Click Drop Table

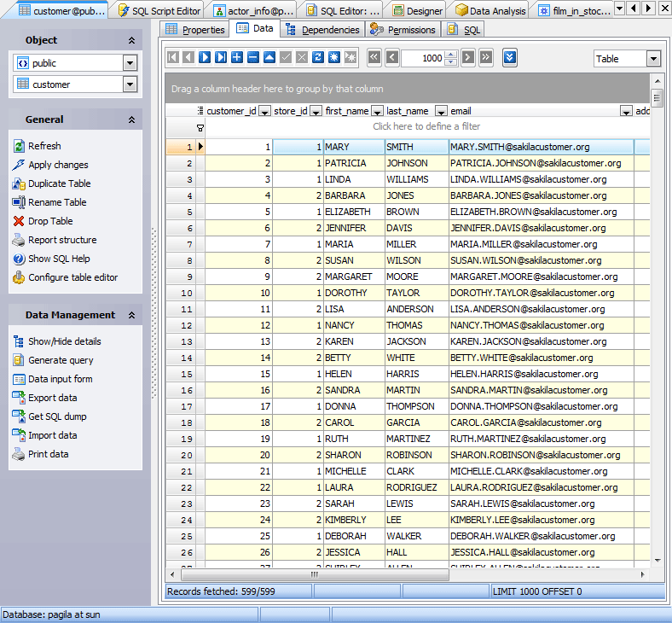tap(50, 221)
